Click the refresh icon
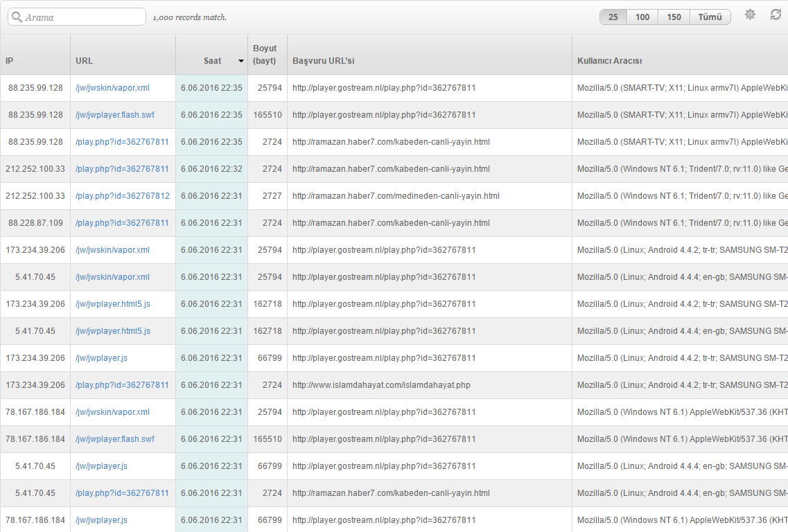Viewport: 788px width, 532px height. (776, 15)
